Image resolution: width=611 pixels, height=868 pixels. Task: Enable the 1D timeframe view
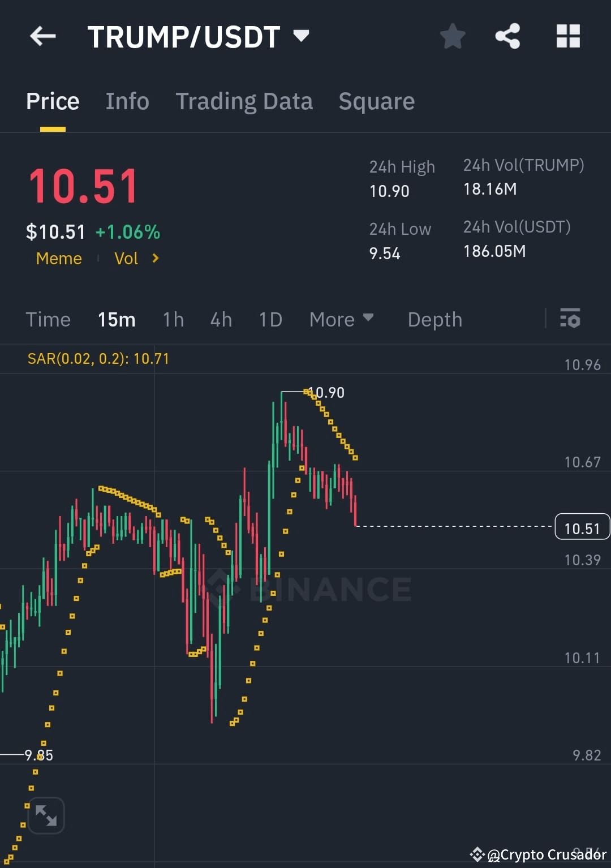point(270,319)
